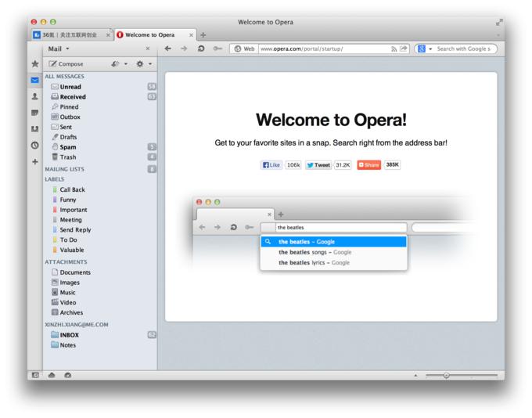Image resolution: width=532 pixels, height=418 pixels.
Task: Close the Welcome to Opera tab
Action: pos(191,35)
